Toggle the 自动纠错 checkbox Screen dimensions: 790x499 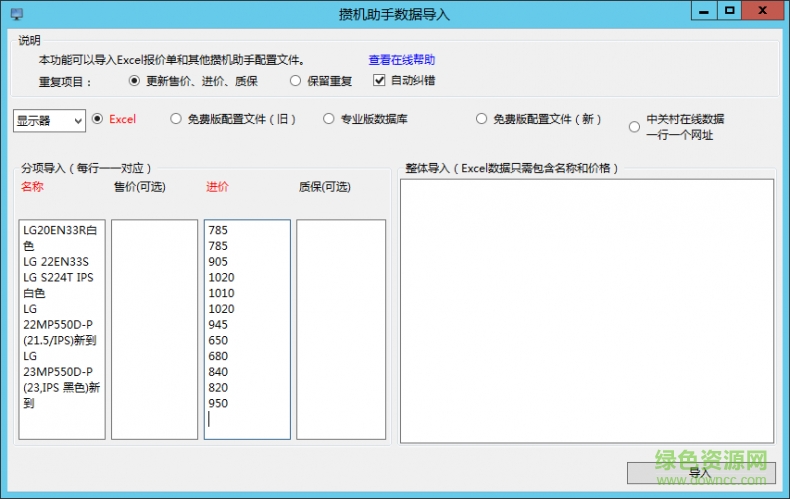380,81
